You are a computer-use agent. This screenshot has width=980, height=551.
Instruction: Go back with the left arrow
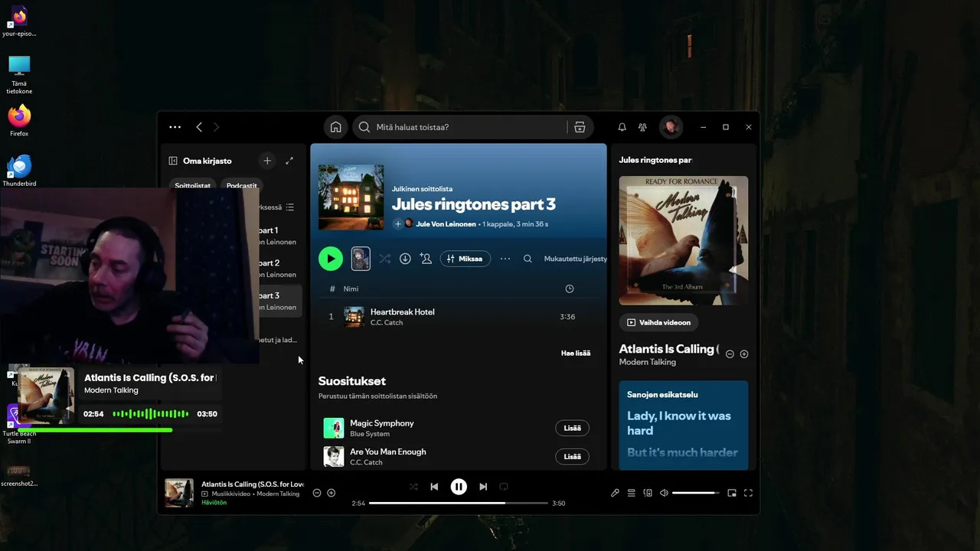[199, 127]
